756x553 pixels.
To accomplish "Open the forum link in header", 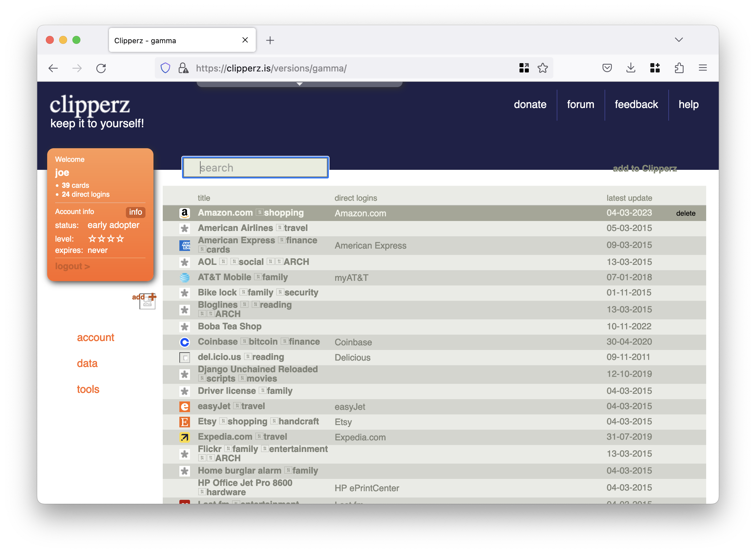I will point(581,104).
